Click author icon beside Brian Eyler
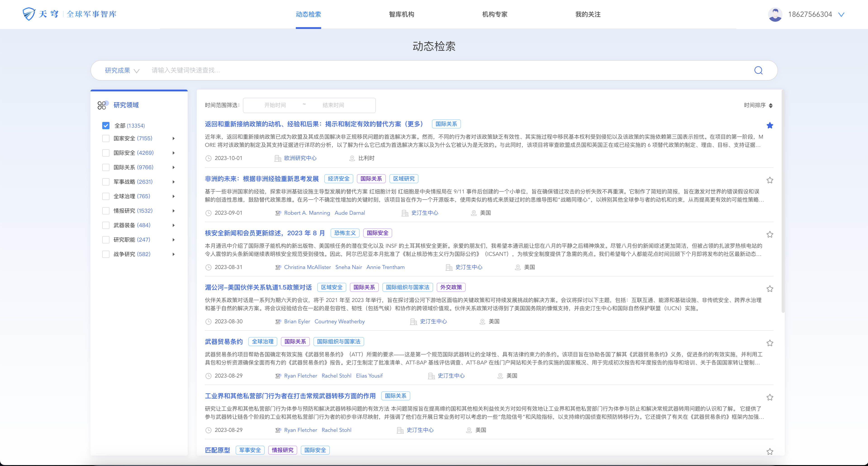The width and height of the screenshot is (868, 466). point(278,321)
